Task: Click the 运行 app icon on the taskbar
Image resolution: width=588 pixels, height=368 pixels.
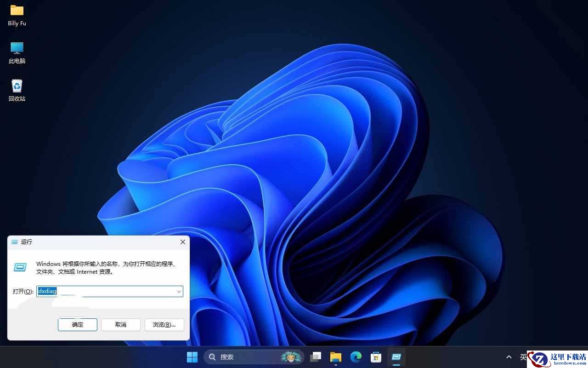Action: click(x=396, y=357)
